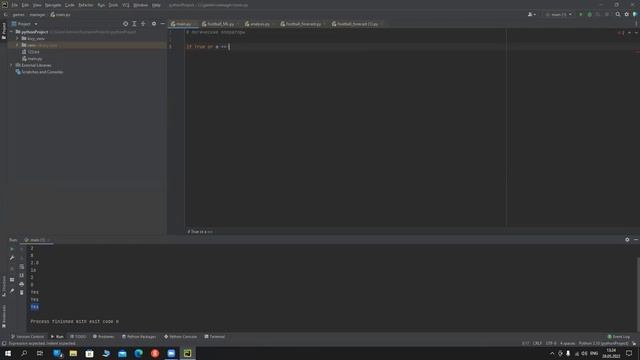Screen dimensions: 640x360
Task: Open Event Log in status bar
Action: click(x=618, y=337)
